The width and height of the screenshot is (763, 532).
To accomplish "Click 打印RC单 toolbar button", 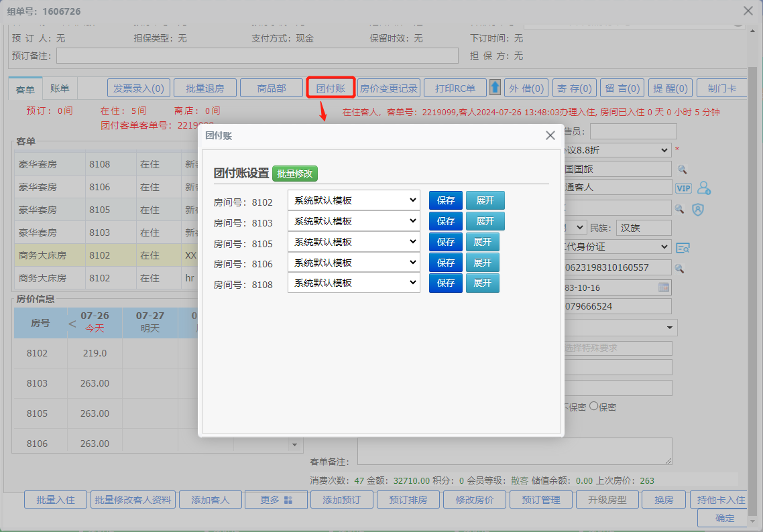I will coord(455,88).
